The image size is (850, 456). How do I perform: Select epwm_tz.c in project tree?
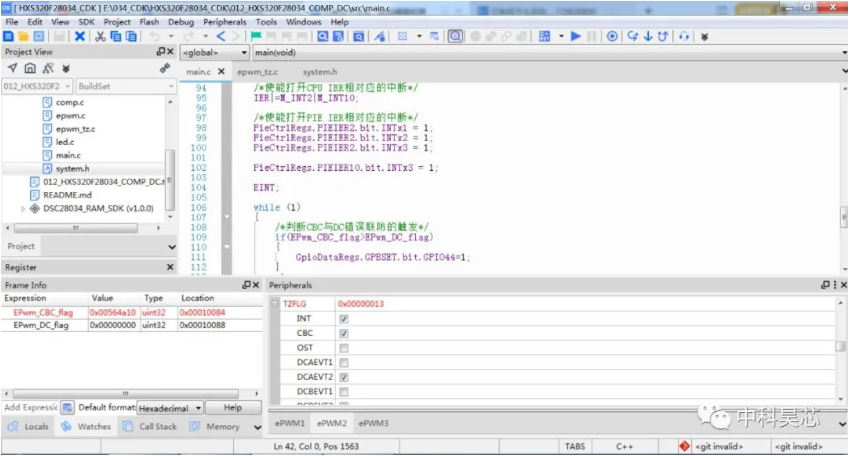(x=75, y=129)
